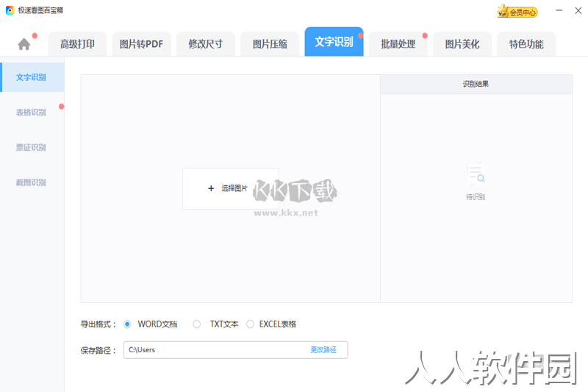588x392 pixels.
Task: Open the 修改尺寸 tab
Action: pos(206,44)
